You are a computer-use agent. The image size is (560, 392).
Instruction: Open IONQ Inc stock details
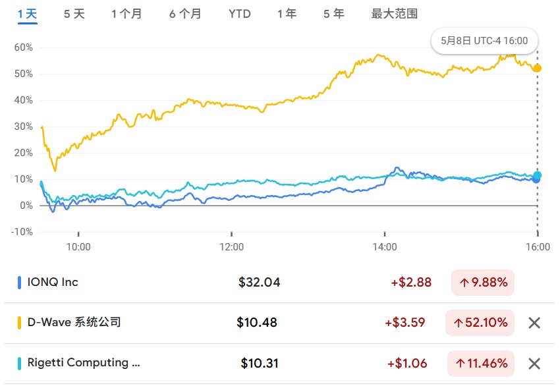click(53, 283)
